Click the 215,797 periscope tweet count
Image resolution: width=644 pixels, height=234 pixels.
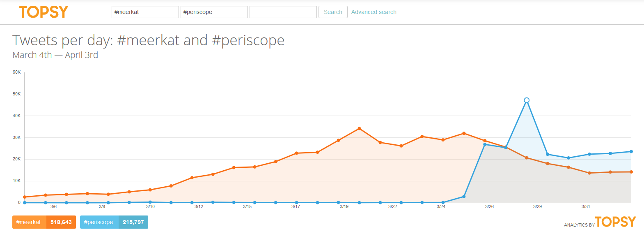(x=133, y=222)
